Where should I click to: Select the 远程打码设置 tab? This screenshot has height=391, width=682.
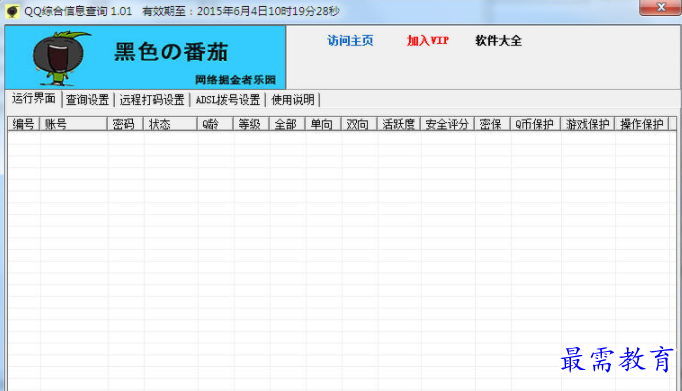pos(152,100)
